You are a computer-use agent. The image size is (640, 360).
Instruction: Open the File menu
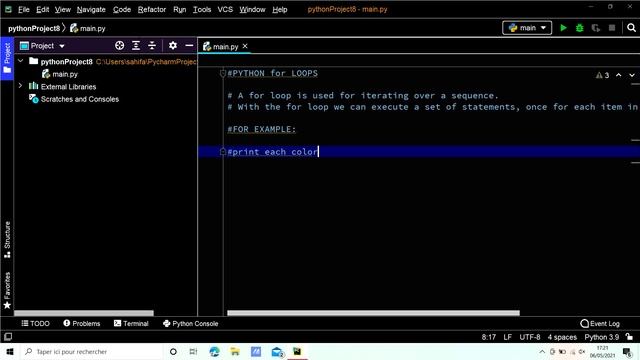pos(24,9)
